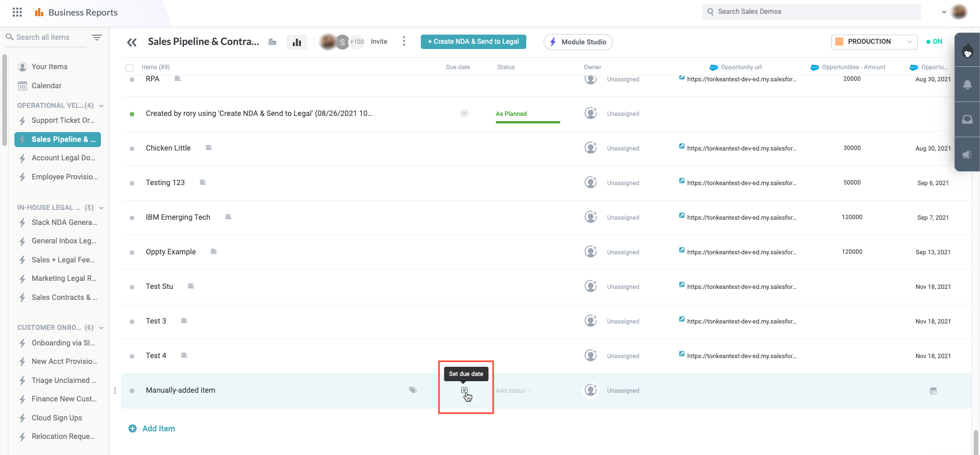Click the bell notifications icon
Viewport: 980px width, 455px height.
(x=967, y=85)
